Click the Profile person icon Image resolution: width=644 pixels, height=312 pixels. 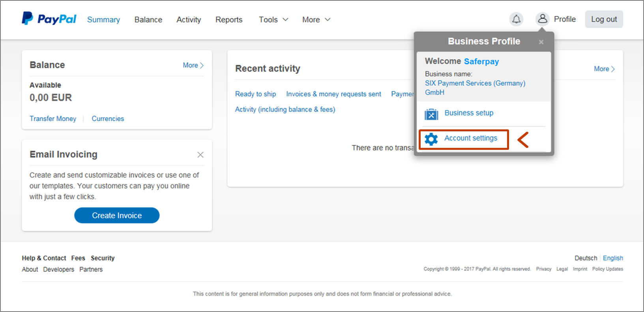coord(543,19)
